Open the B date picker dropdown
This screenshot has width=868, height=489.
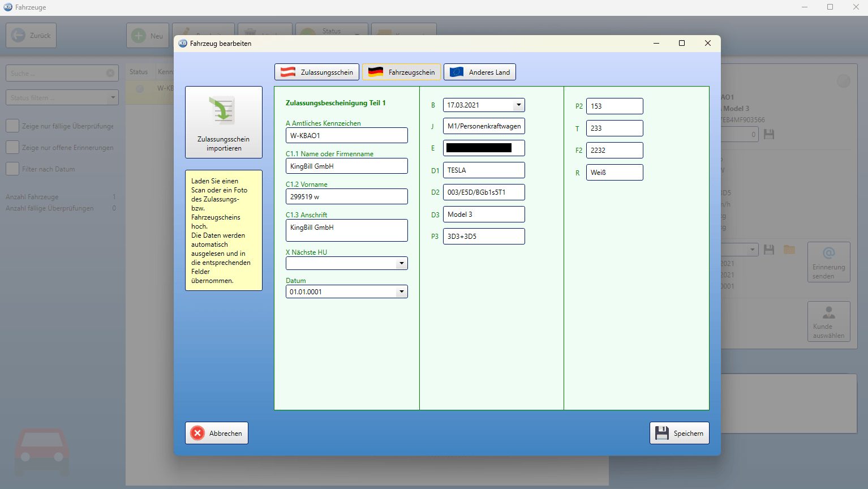click(x=518, y=105)
